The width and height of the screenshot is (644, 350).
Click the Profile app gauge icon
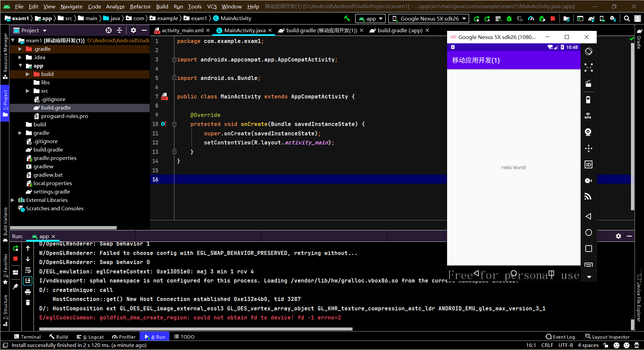(x=531, y=18)
